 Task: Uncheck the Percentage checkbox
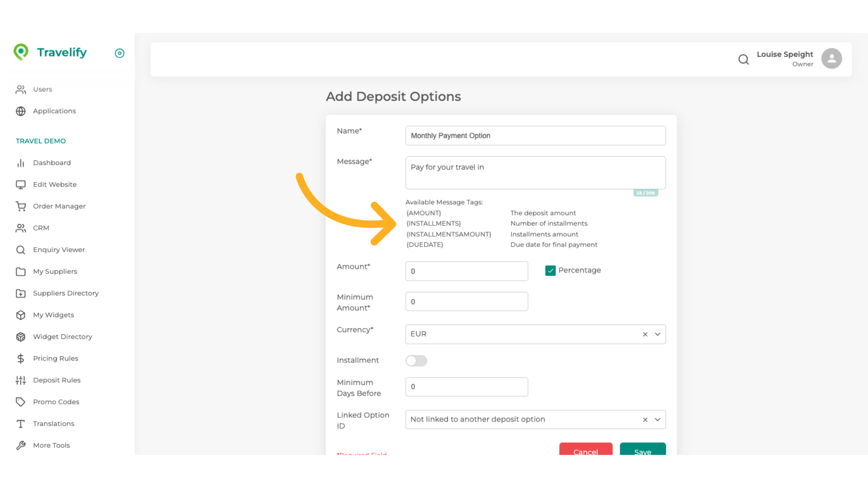click(x=550, y=271)
